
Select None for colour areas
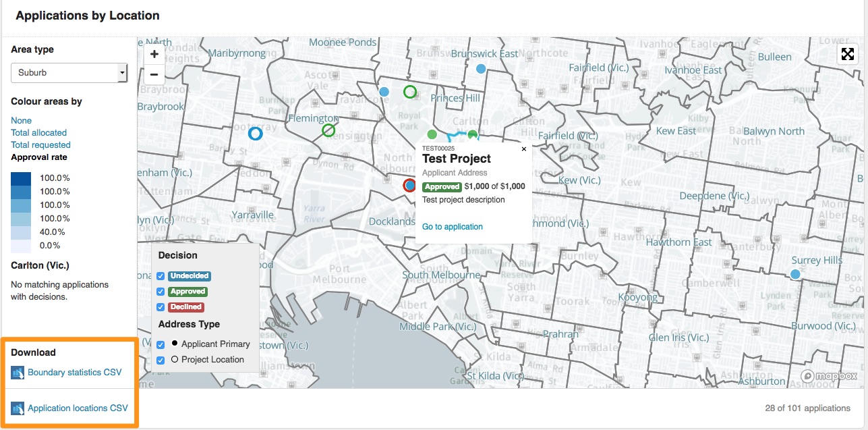click(x=21, y=121)
